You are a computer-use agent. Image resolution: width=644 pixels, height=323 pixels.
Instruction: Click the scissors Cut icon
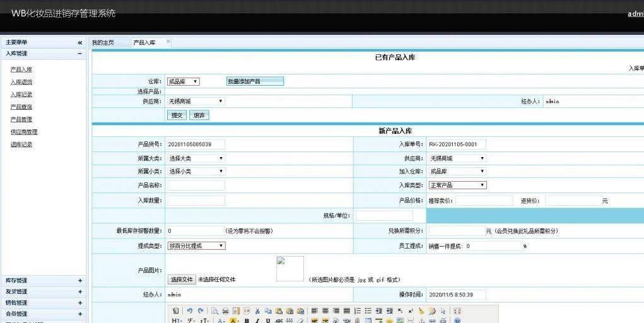tap(258, 311)
